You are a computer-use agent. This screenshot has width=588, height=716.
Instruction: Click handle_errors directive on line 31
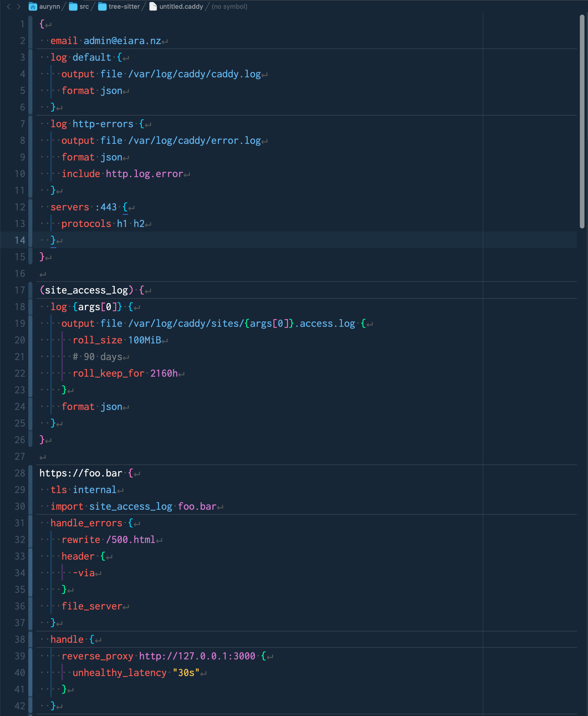pyautogui.click(x=86, y=523)
